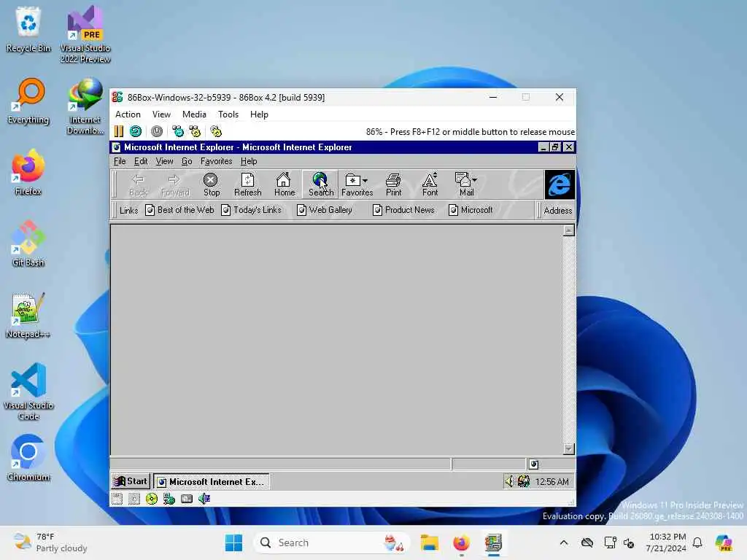The height and width of the screenshot is (560, 747).
Task: Show hidden icons chevron in Windows tray
Action: [564, 542]
